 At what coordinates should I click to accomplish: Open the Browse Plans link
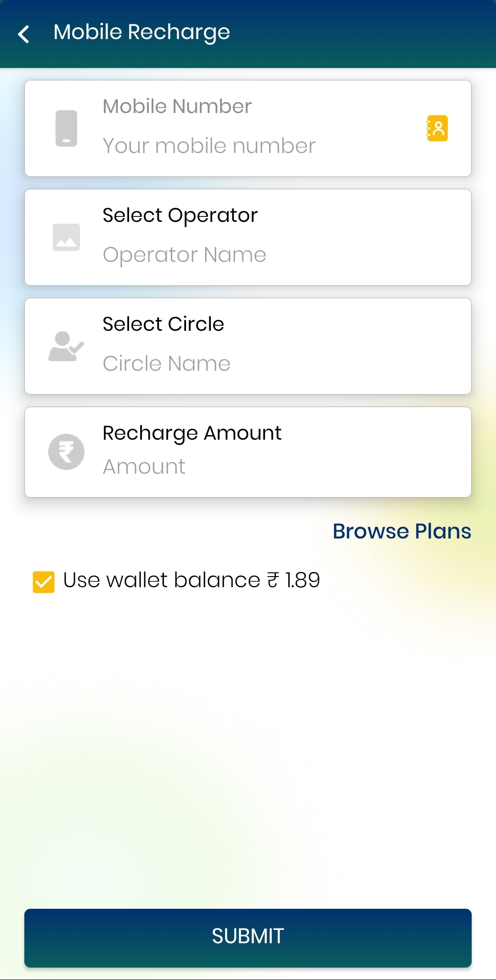402,532
